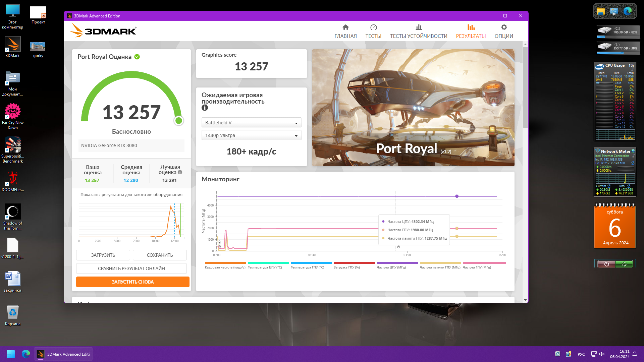Expand the Battlefield V game dropdown
The height and width of the screenshot is (362, 644).
pos(251,123)
